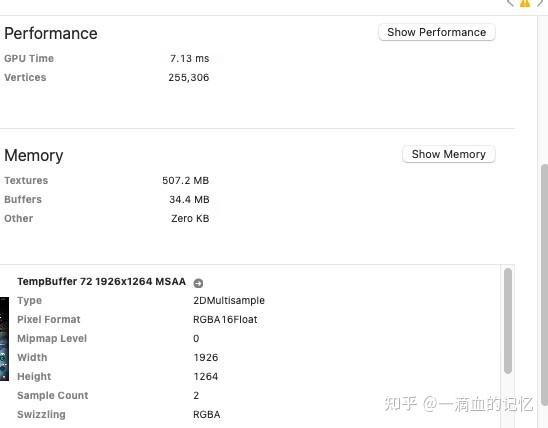Click the yellow warning triangle icon
548x428 pixels.
pos(525,3)
